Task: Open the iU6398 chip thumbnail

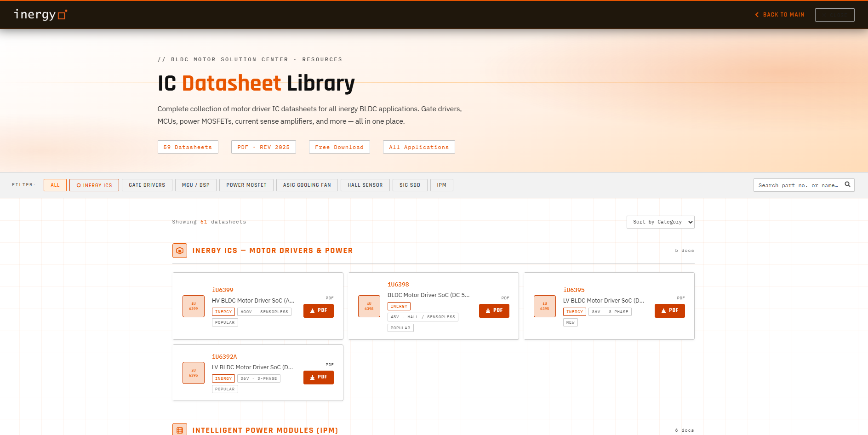Action: pos(369,306)
